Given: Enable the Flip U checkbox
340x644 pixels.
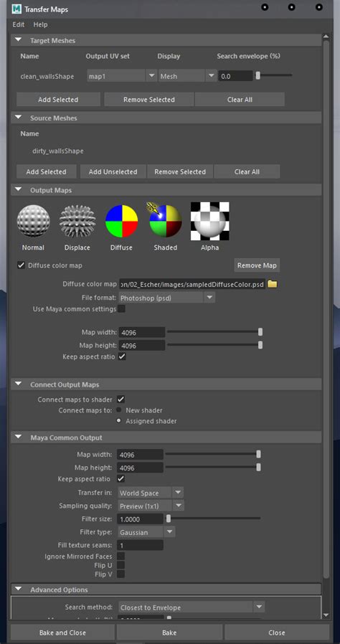Looking at the screenshot, I should tap(121, 565).
